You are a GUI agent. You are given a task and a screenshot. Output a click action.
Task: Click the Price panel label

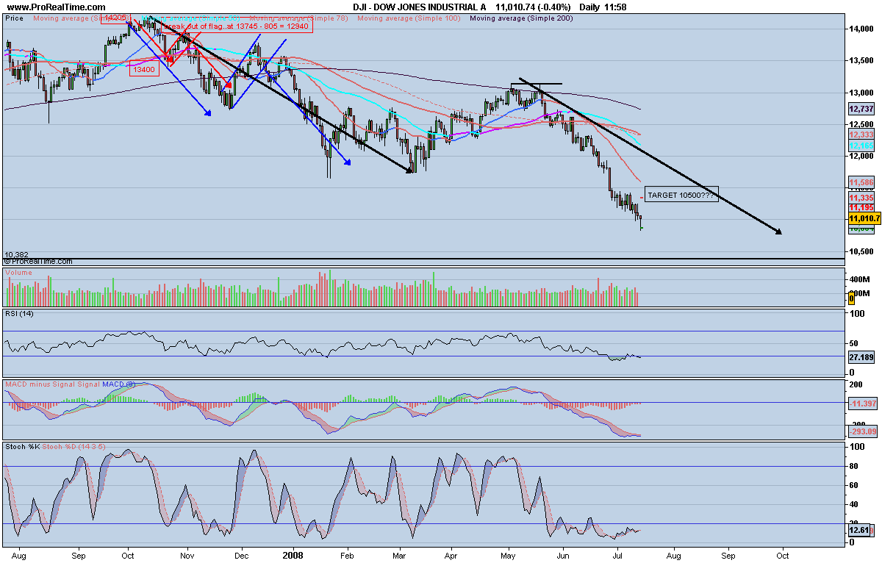coord(15,18)
